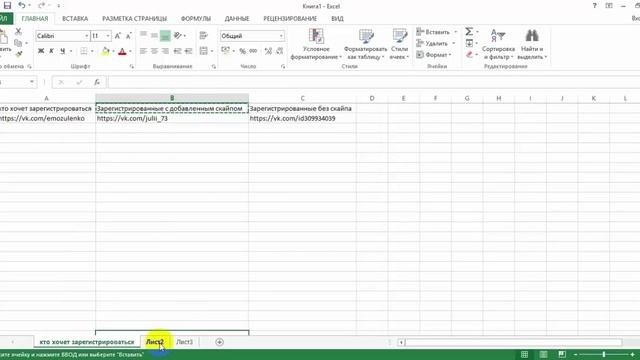Click the Save icon in quick access toolbar

coord(7,5)
